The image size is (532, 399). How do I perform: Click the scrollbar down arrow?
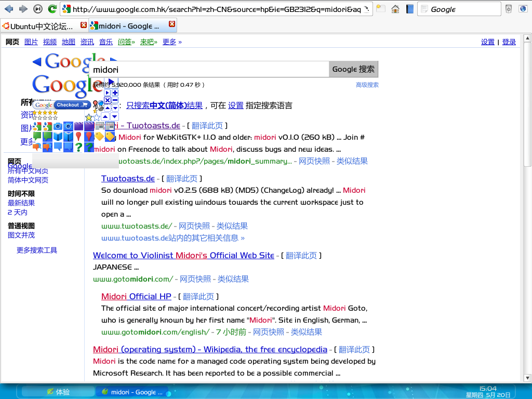pos(527,378)
